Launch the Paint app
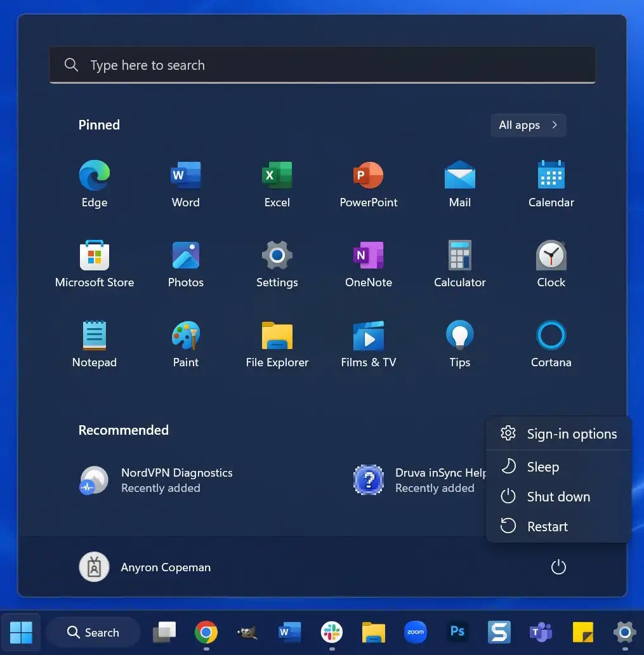Screen dimensions: 644x655 point(185,344)
